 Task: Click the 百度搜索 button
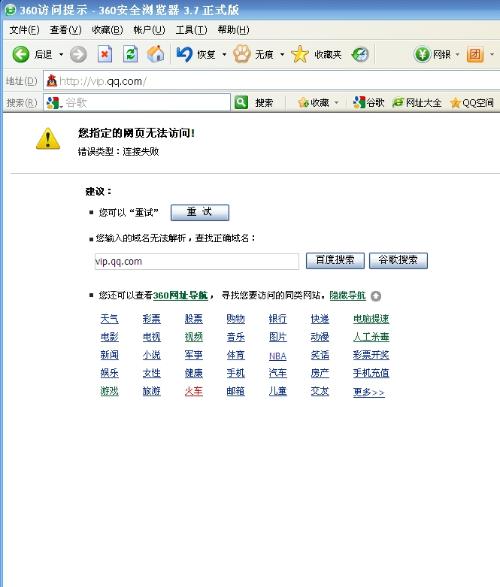(x=335, y=260)
